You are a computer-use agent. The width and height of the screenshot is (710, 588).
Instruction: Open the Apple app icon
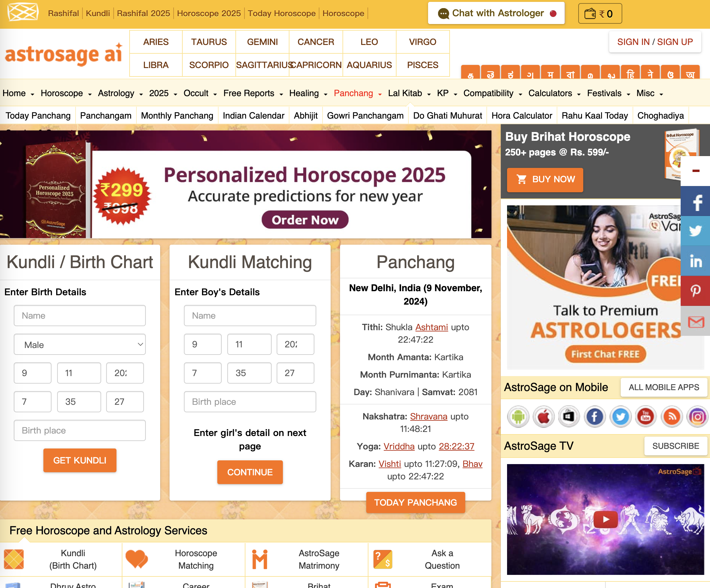[x=544, y=417]
